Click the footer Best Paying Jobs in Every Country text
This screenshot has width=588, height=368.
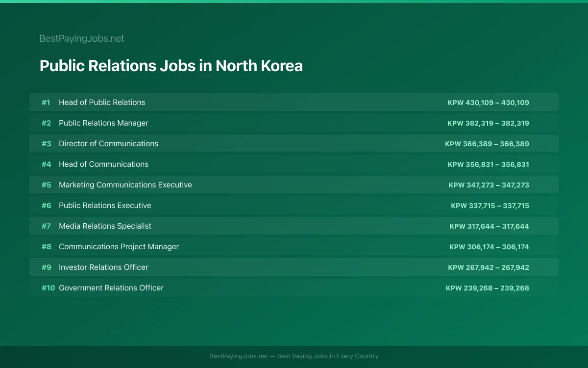pyautogui.click(x=328, y=356)
